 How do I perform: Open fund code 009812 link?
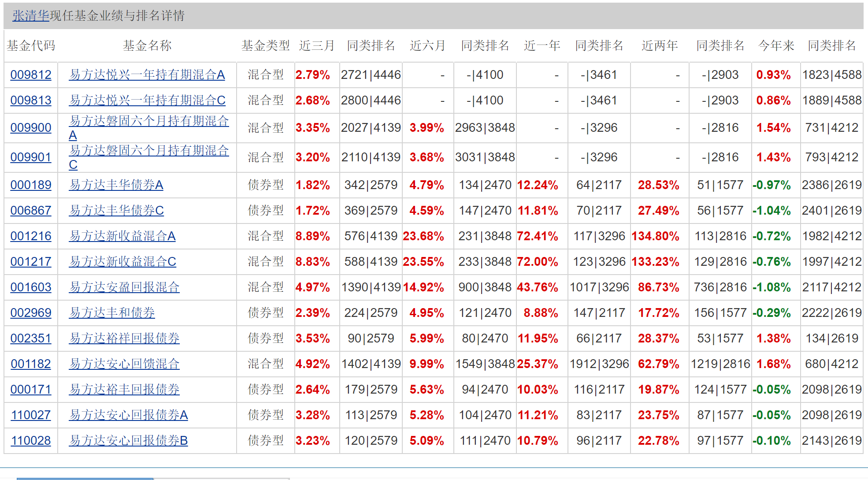tap(31, 75)
